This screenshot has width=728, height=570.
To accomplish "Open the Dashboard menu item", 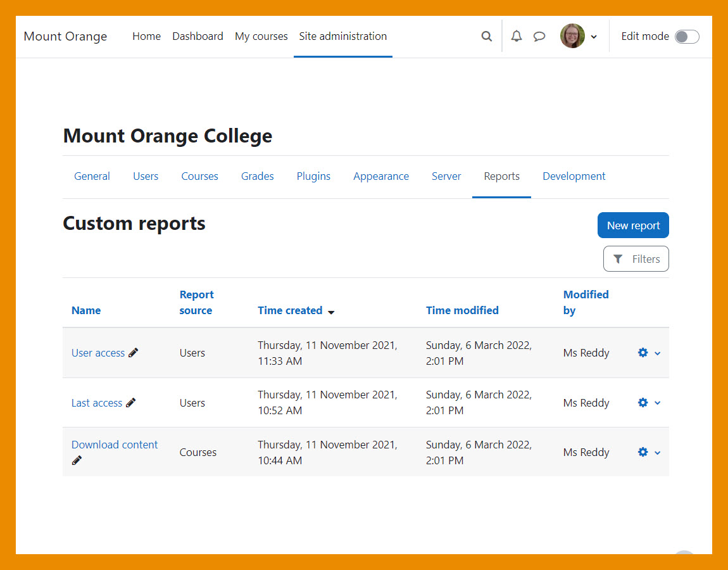I will point(198,37).
